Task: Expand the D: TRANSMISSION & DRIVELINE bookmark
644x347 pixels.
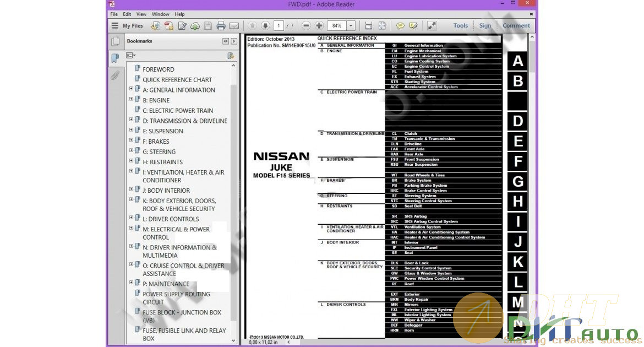Action: point(131,119)
